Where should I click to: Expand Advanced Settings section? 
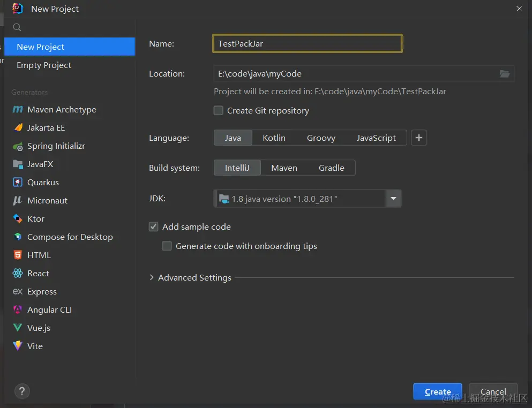(152, 278)
